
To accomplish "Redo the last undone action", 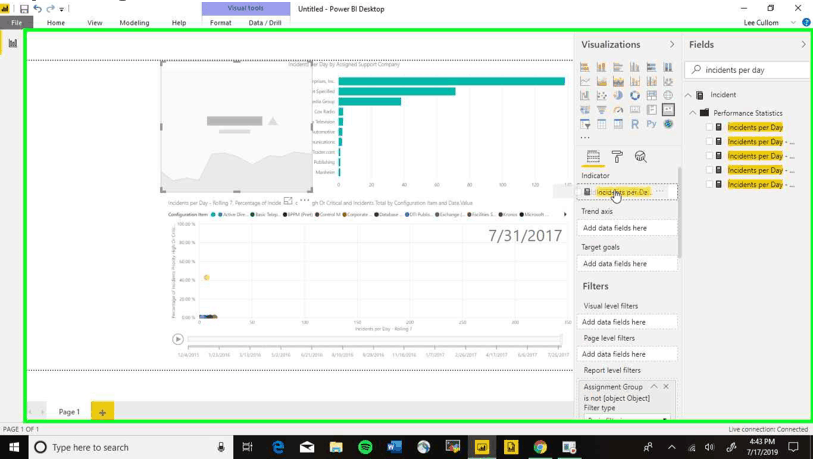I will tap(50, 9).
